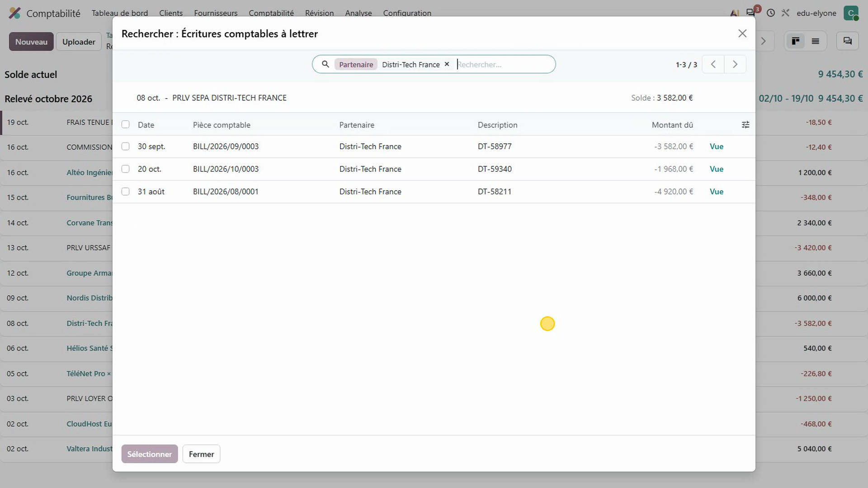Sort by the Montant dû column header
This screenshot has height=488, width=868.
[672, 125]
